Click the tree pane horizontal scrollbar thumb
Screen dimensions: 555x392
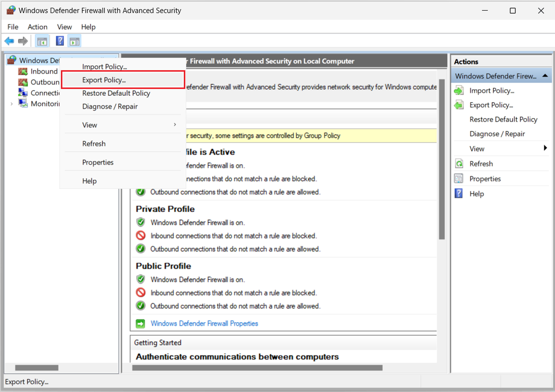(37, 368)
